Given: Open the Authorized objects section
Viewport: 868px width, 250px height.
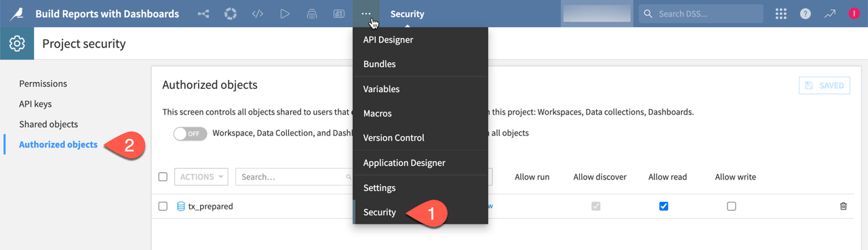Looking at the screenshot, I should (x=58, y=144).
